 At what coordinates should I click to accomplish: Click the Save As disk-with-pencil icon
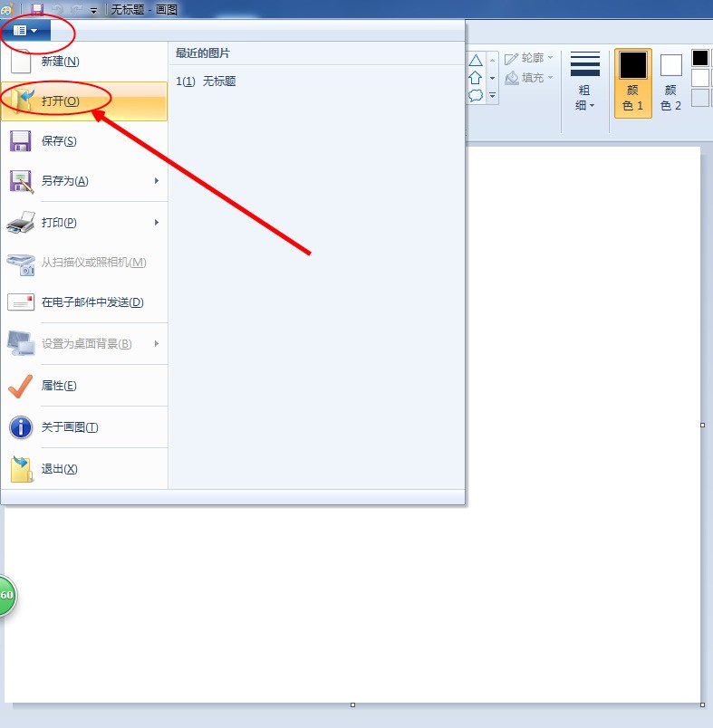[22, 181]
